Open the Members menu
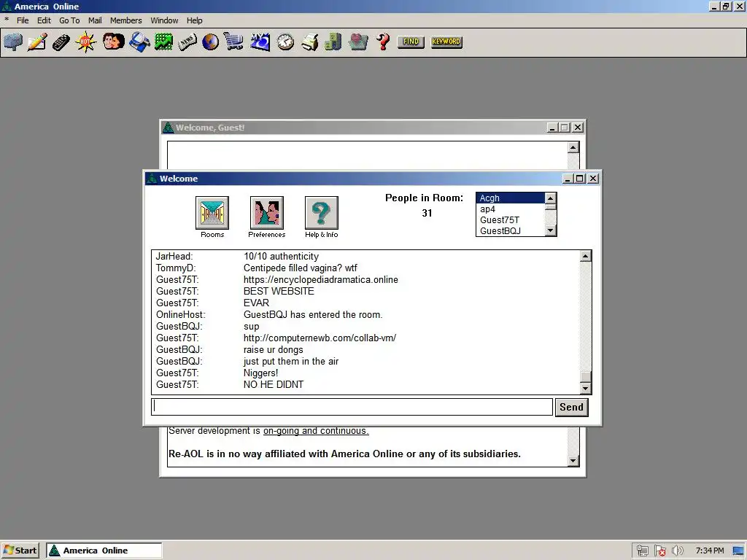The width and height of the screenshot is (747, 560). pos(125,20)
